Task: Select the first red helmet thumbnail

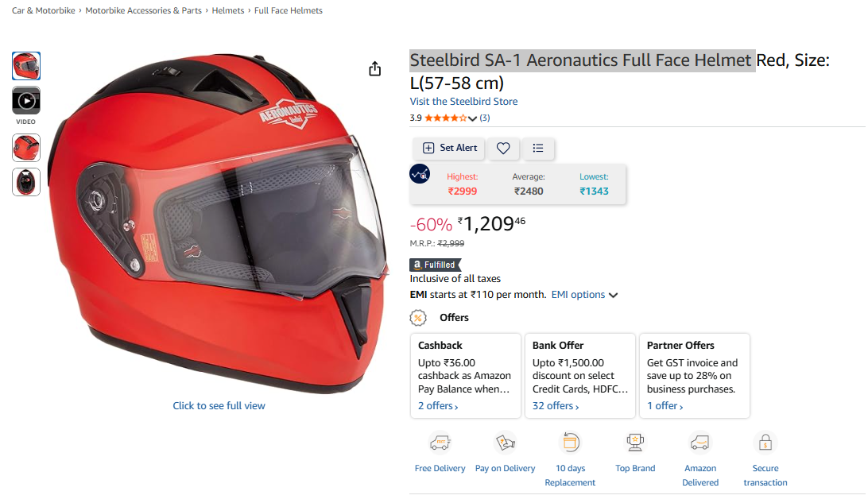Action: point(26,66)
